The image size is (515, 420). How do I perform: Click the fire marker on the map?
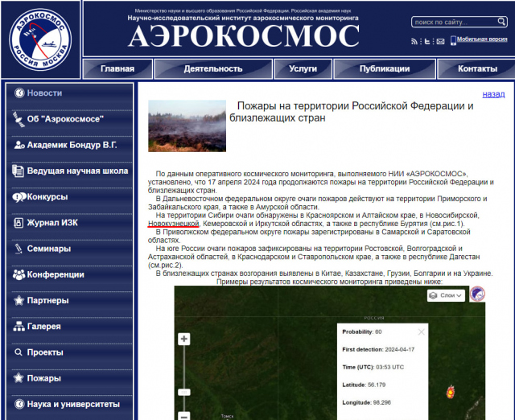pos(451,392)
